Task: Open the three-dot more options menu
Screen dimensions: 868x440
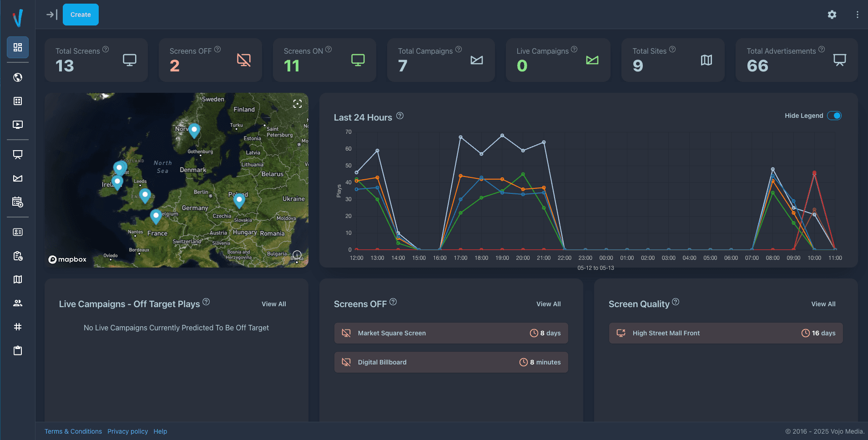Action: (858, 15)
